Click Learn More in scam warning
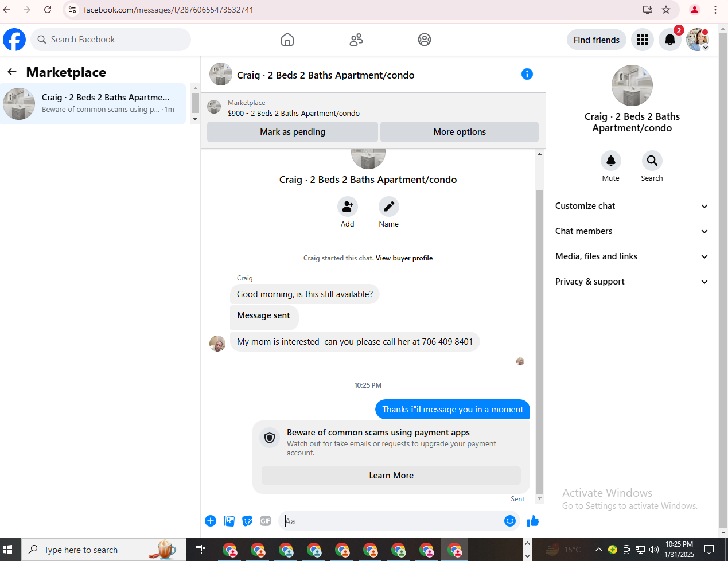728x561 pixels. pos(391,476)
